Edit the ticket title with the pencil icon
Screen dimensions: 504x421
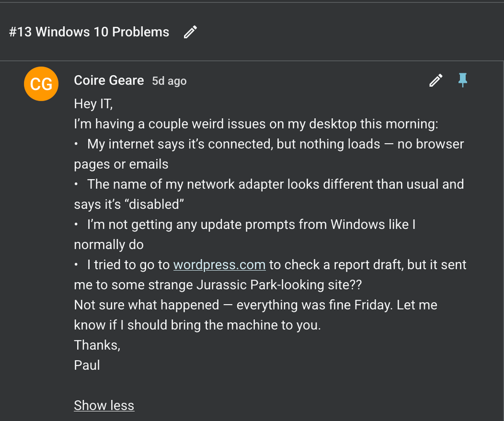tap(190, 32)
